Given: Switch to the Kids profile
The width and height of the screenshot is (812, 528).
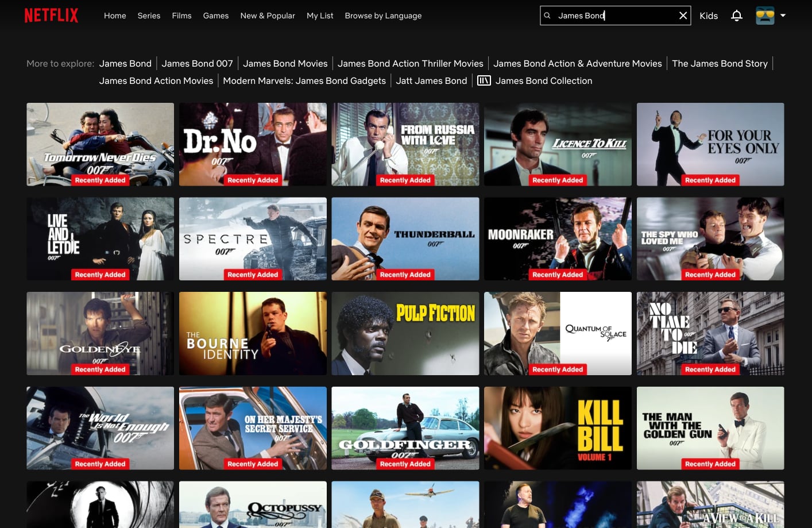Looking at the screenshot, I should click(x=709, y=16).
